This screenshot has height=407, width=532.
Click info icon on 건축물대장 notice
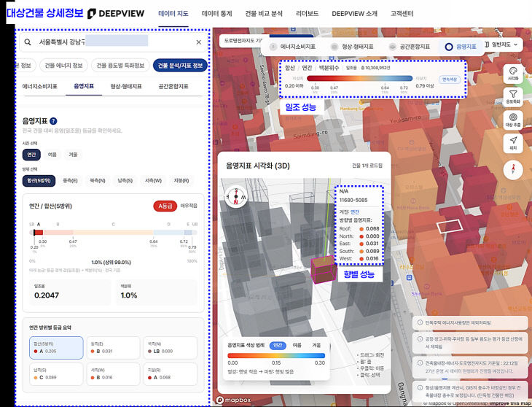point(420,363)
